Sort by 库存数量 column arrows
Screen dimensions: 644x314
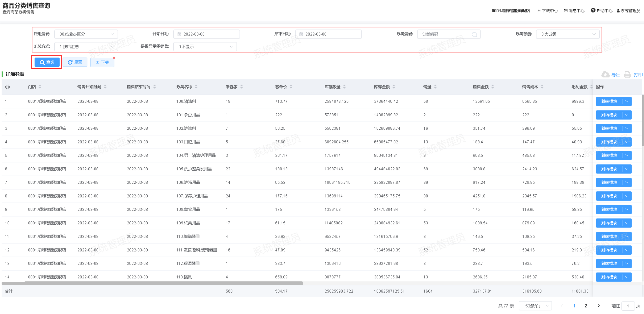click(344, 87)
